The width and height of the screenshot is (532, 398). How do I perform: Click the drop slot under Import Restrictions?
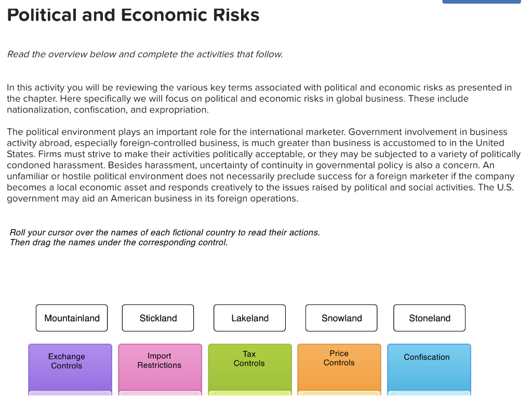tap(159, 394)
